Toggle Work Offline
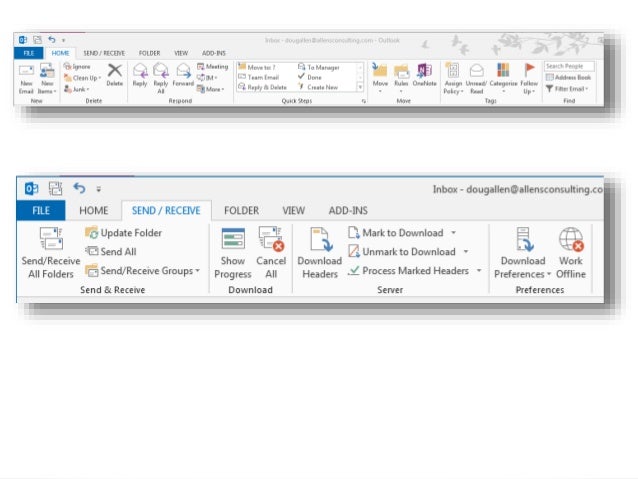This screenshot has width=638, height=479. pos(571,253)
